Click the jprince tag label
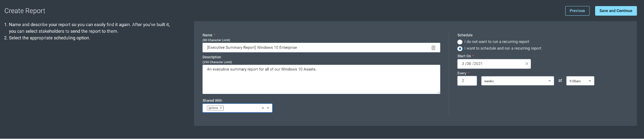 213,108
